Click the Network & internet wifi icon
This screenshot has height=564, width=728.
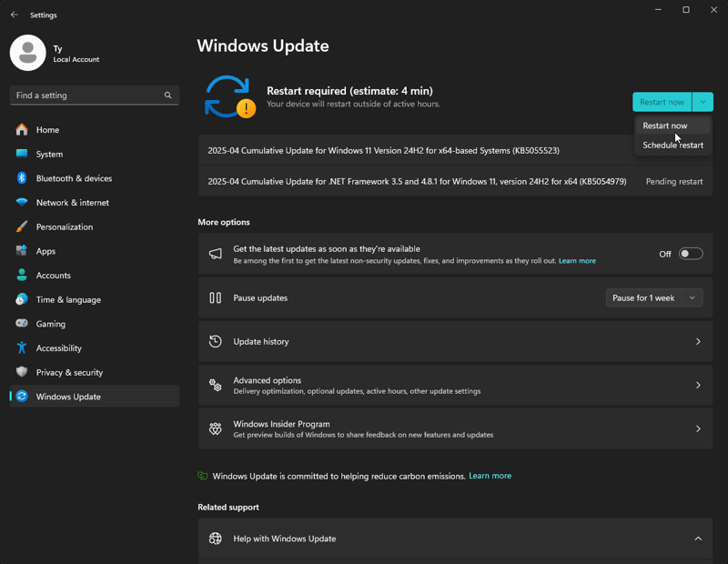pyautogui.click(x=21, y=202)
